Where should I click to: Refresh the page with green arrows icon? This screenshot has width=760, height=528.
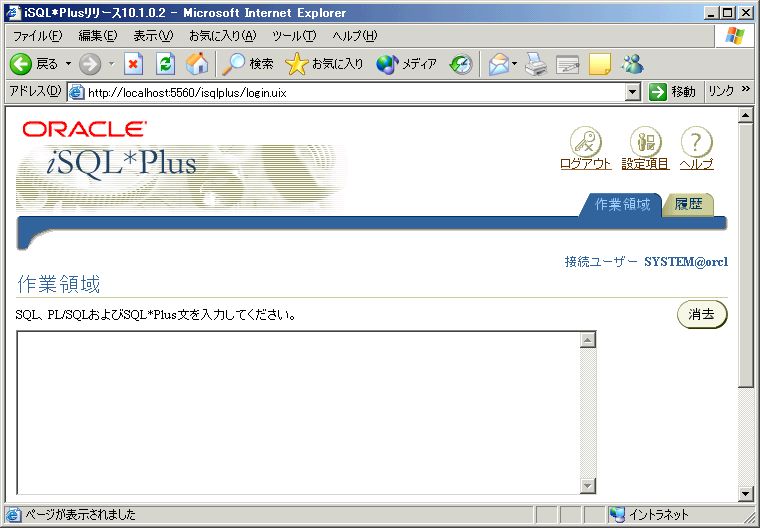165,64
